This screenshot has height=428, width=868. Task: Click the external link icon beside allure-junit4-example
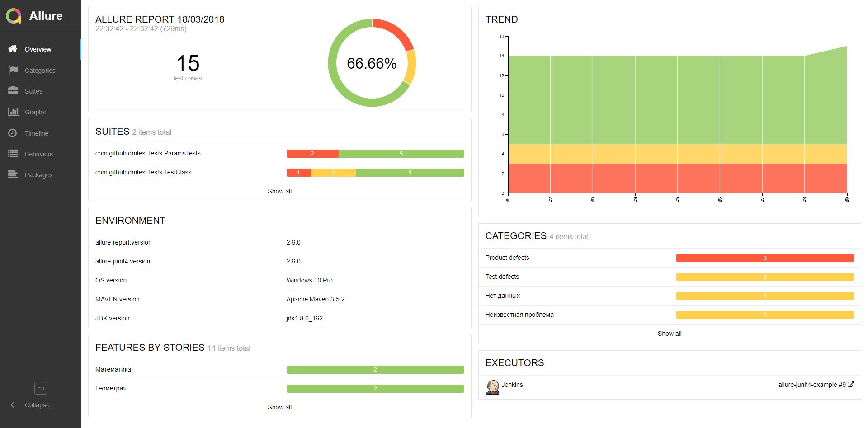click(x=851, y=385)
